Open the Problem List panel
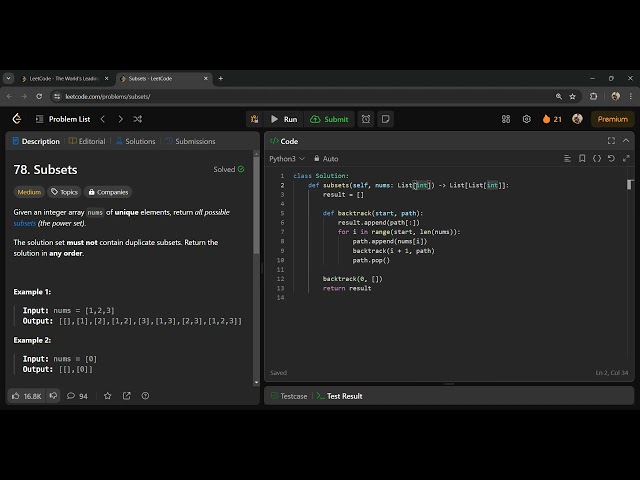640x480 pixels. pyautogui.click(x=63, y=119)
